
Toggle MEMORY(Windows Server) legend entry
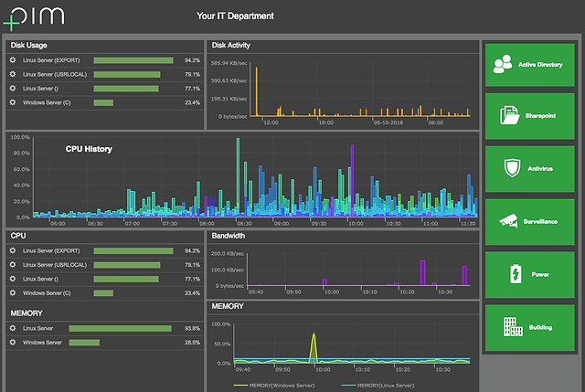[274, 386]
